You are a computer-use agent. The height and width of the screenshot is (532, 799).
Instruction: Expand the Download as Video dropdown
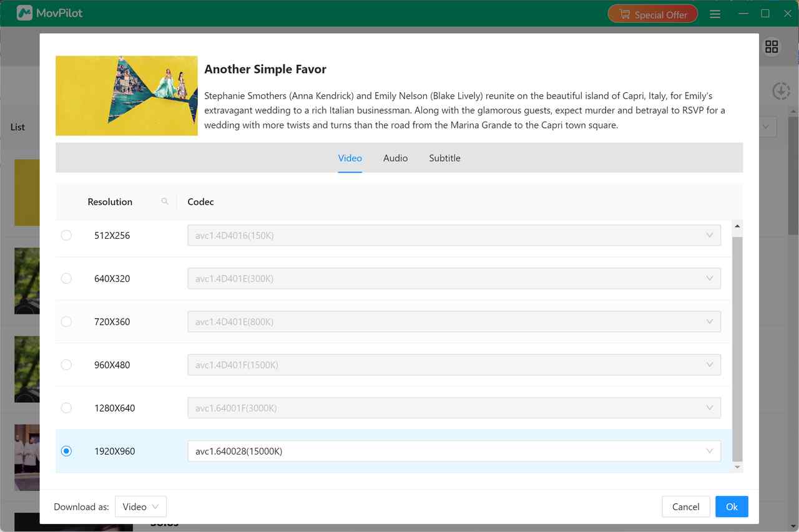[140, 506]
